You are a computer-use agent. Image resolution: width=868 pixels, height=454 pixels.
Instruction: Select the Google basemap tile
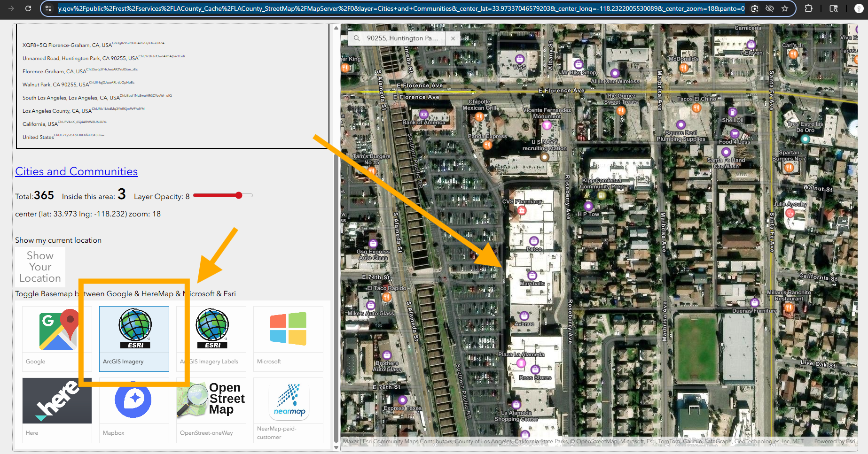coord(57,339)
